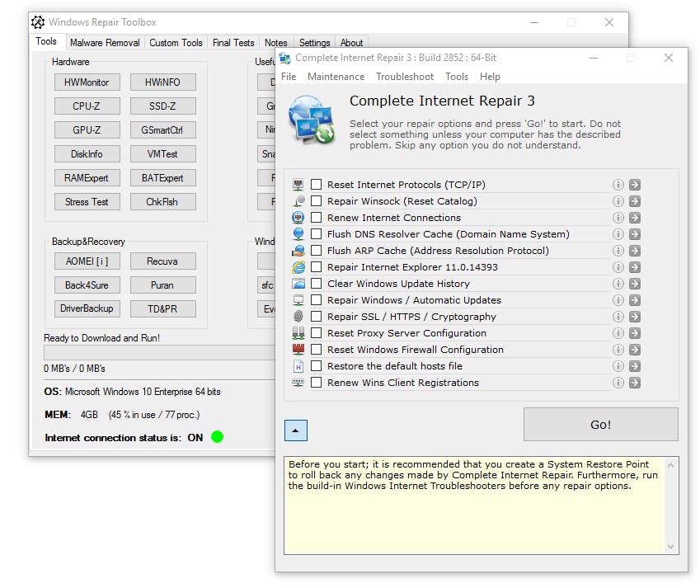The image size is (700, 588).
Task: Click run arrow for Repair Internet Explorer row
Action: [635, 267]
